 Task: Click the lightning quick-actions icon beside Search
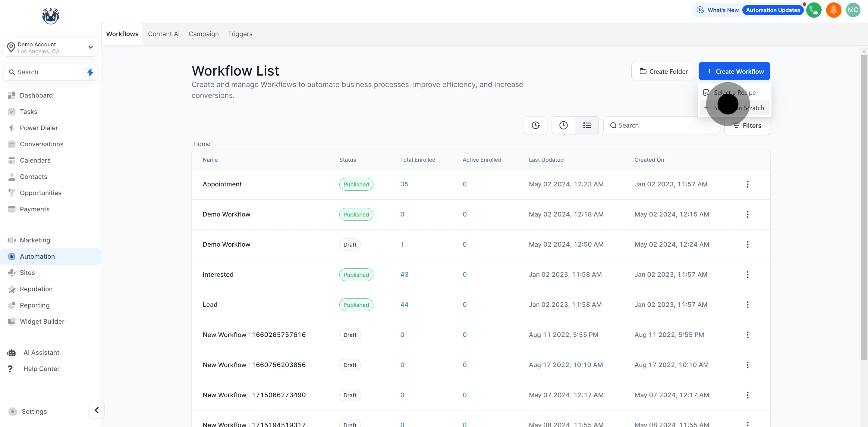pyautogui.click(x=90, y=72)
